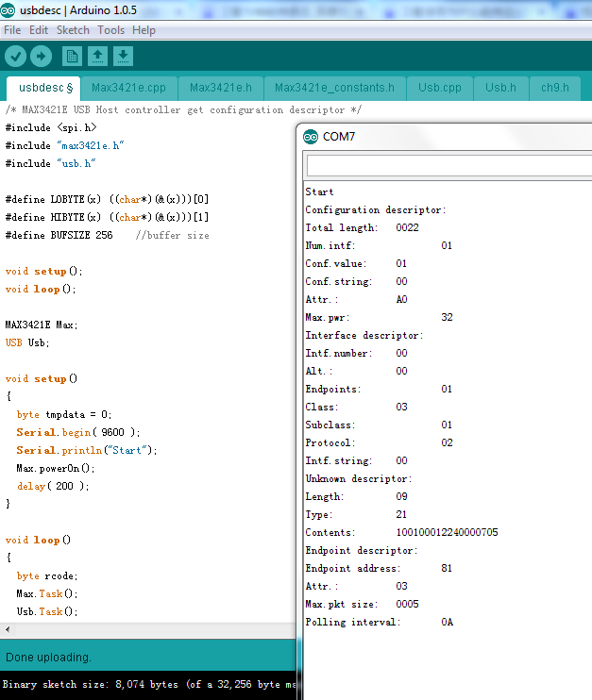Screen dimensions: 592x700
Task: Switch to the usbdesc tab
Action: click(43, 88)
